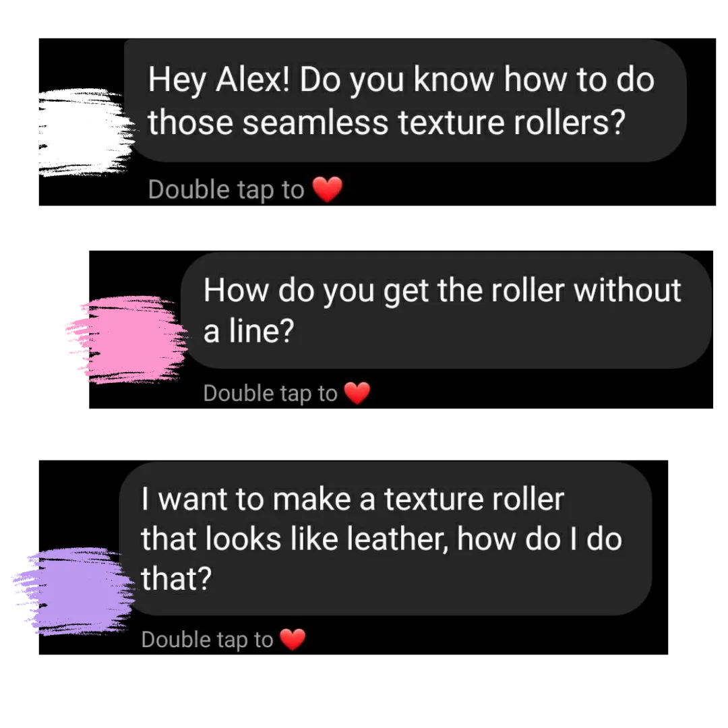Click the word 'Alex!' in first message
Screen dimensions: 728x728
253,80
